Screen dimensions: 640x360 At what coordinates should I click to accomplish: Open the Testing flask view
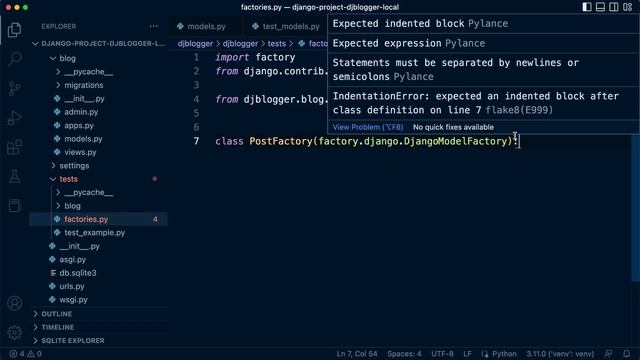(14, 176)
